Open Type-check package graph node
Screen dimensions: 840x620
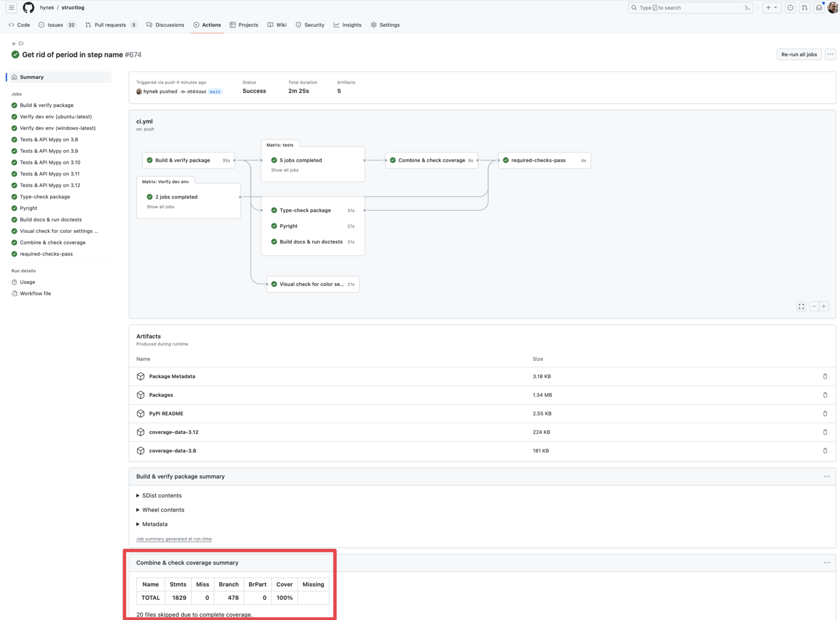tap(313, 211)
